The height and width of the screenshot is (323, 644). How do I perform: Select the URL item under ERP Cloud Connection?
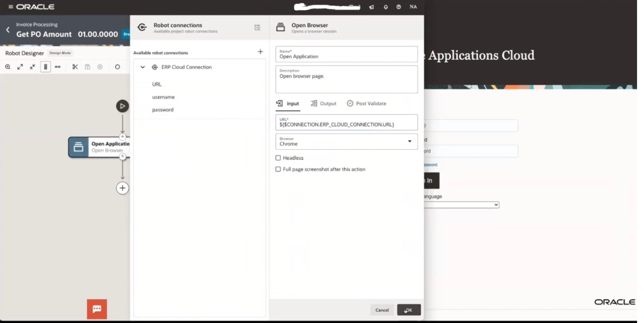pos(157,84)
